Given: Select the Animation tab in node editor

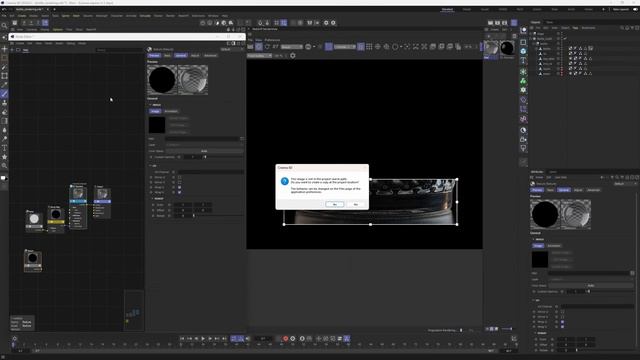Looking at the screenshot, I should tap(171, 111).
